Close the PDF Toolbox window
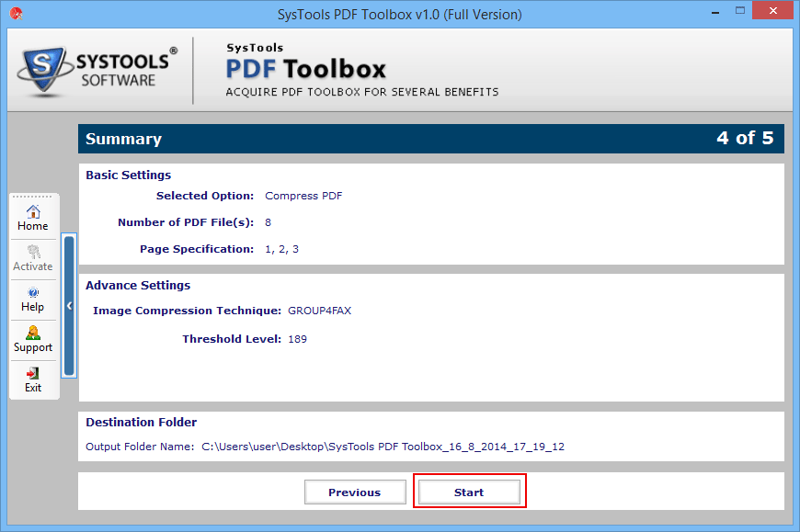Screen dimensions: 800x532 pyautogui.click(x=773, y=11)
